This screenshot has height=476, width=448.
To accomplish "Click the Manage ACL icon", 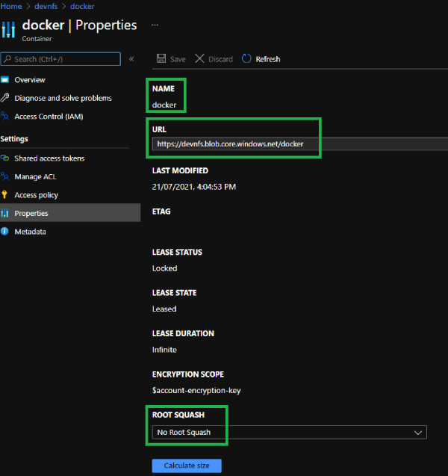I will click(x=6, y=177).
